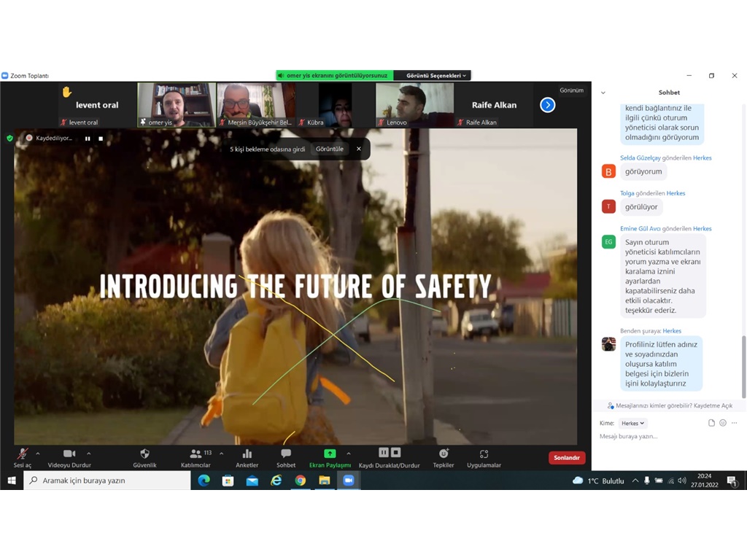Click sender name Tolga in chat

click(x=627, y=193)
